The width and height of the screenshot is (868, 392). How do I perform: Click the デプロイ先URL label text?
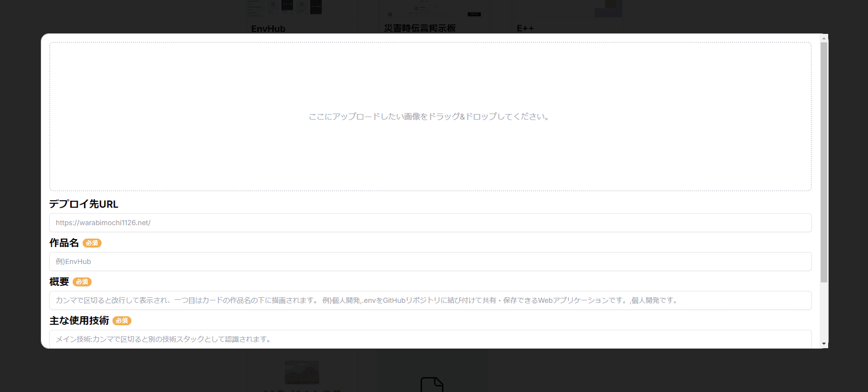point(84,204)
